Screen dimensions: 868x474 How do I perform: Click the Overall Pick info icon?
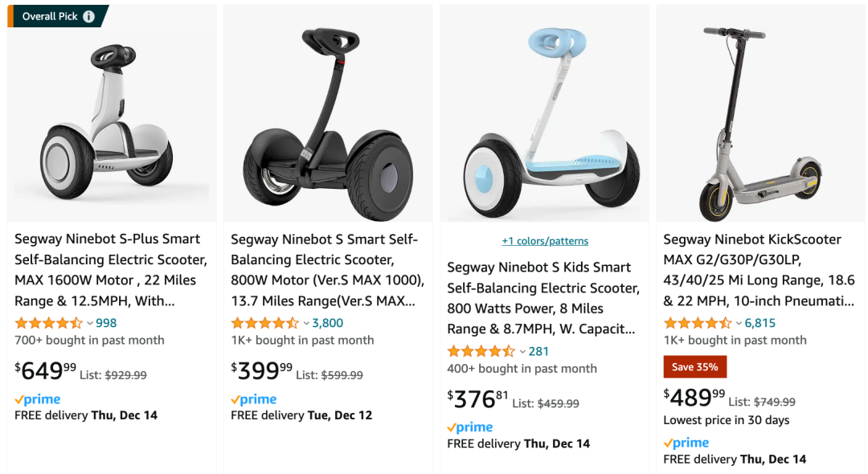tap(88, 16)
